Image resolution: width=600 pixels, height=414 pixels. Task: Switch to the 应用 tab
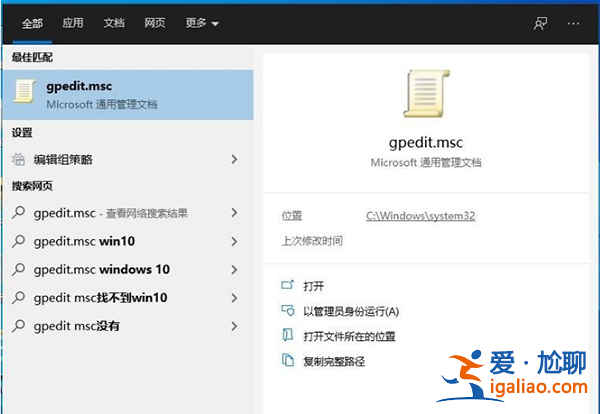click(73, 23)
